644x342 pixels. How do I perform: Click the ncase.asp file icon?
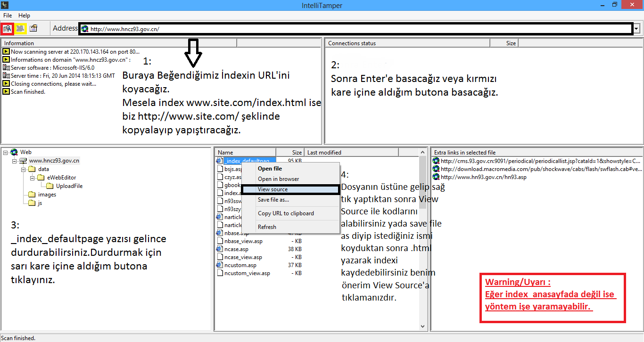(220, 249)
